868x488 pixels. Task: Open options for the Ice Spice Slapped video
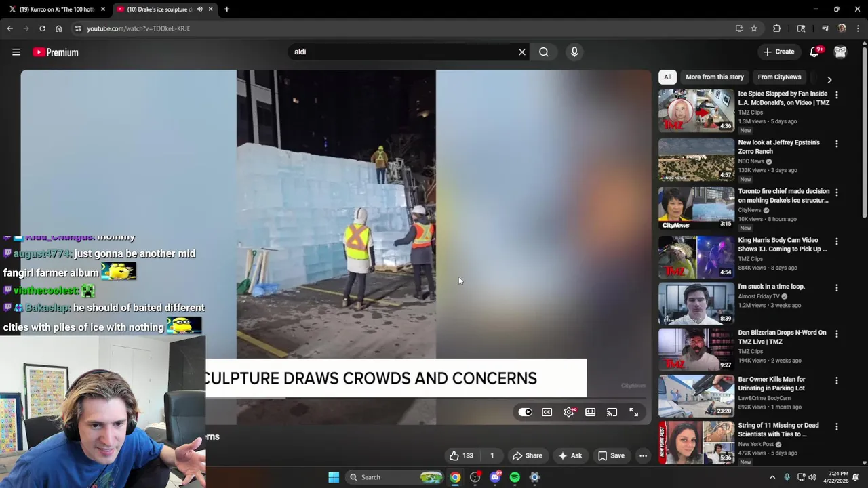point(837,95)
